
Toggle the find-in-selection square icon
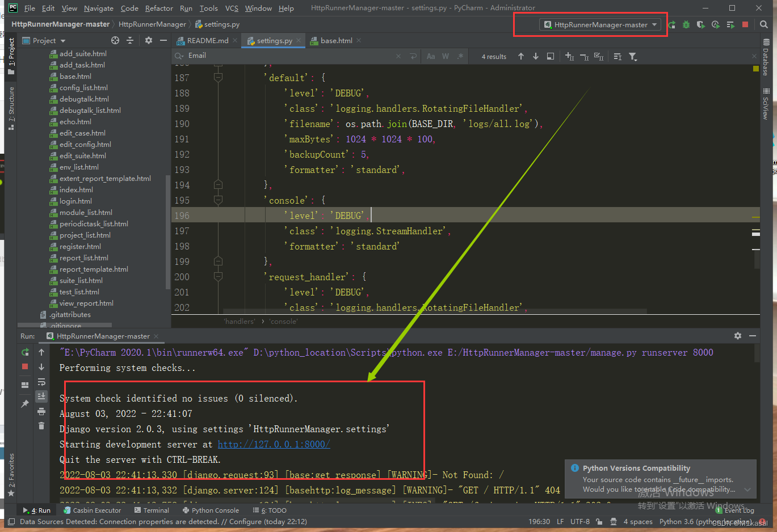(x=551, y=56)
